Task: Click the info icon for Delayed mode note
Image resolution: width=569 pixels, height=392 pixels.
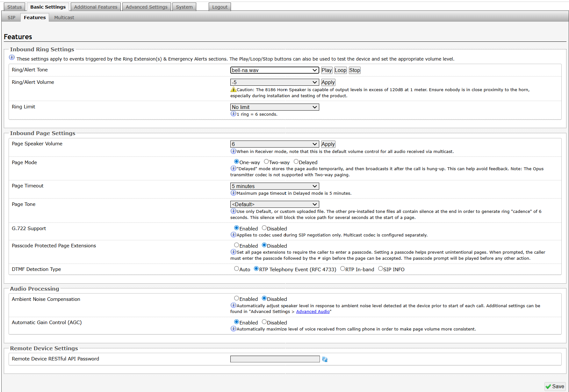Action: coord(234,168)
